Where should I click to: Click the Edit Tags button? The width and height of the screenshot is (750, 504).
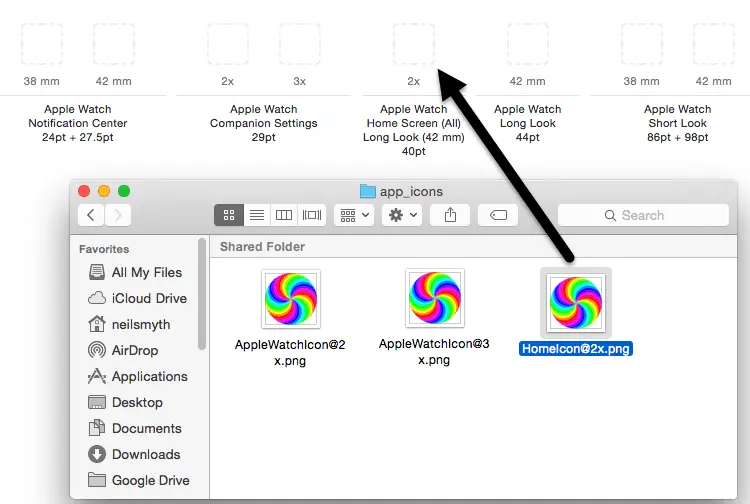(497, 215)
